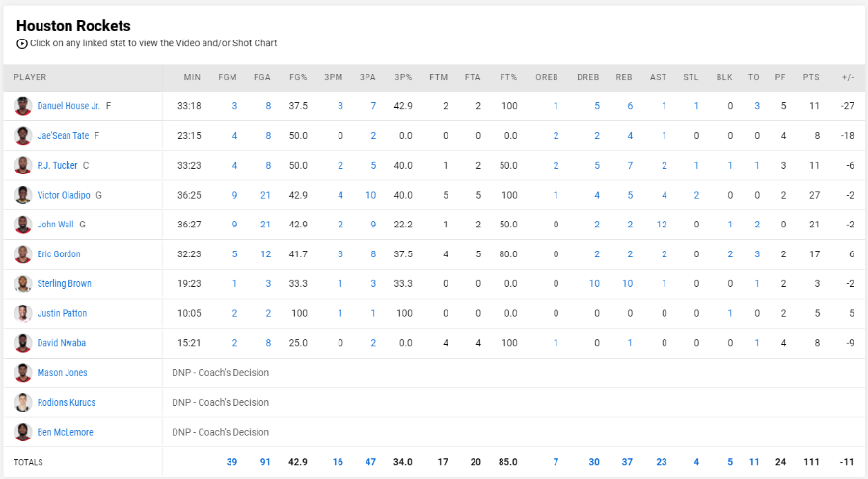The width and height of the screenshot is (868, 479).
Task: Open Eric Gordon player profile
Action: 59,254
